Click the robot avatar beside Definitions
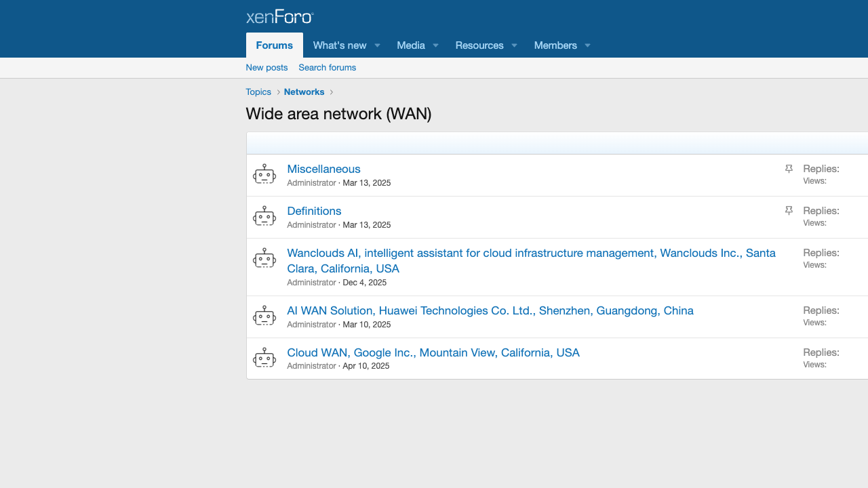This screenshot has height=488, width=868. 264,217
